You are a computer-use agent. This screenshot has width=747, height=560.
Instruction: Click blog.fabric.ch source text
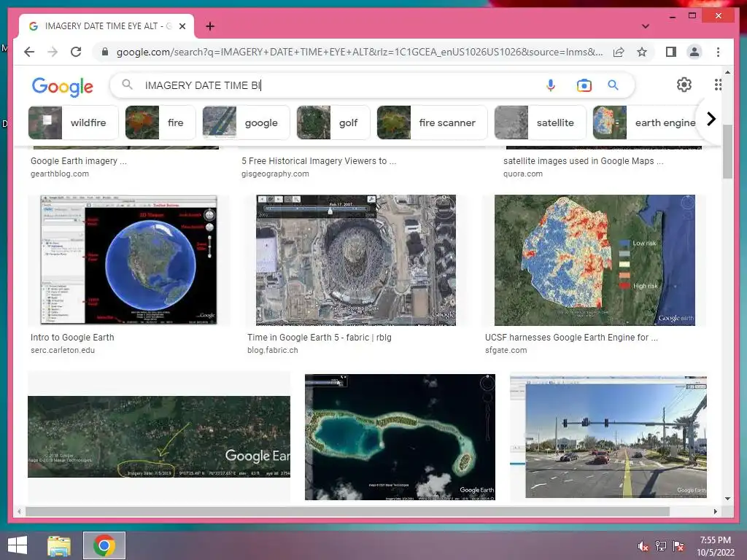(273, 350)
